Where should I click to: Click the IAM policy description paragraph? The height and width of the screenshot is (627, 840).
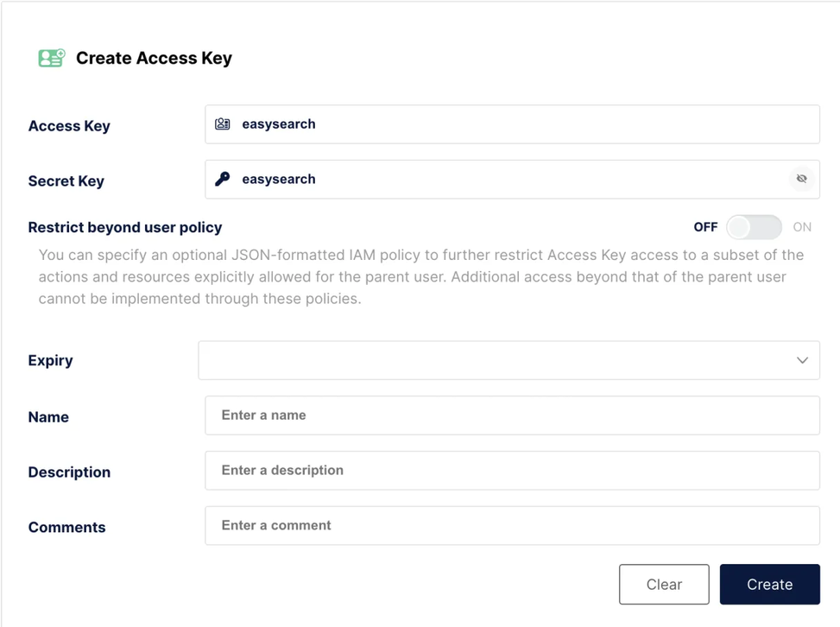(420, 277)
